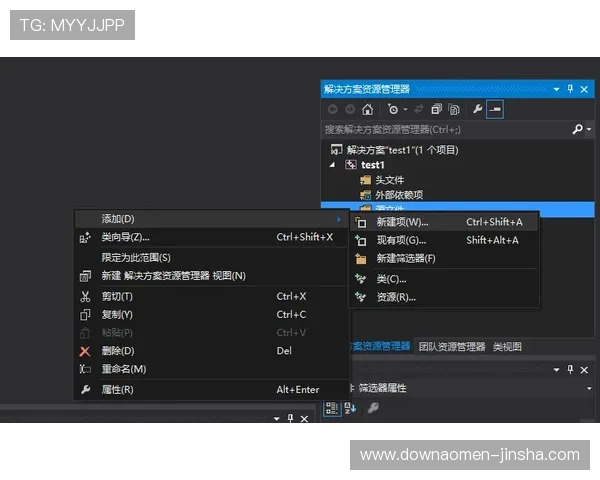Select 资源(R)... in submenu
Screen dimensions: 600x480
(444, 297)
